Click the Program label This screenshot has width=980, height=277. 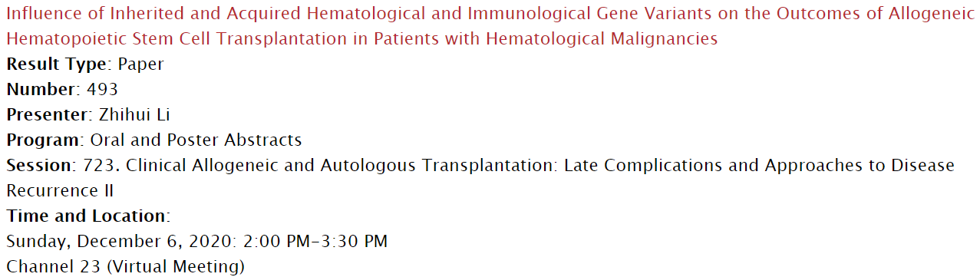[x=43, y=140]
